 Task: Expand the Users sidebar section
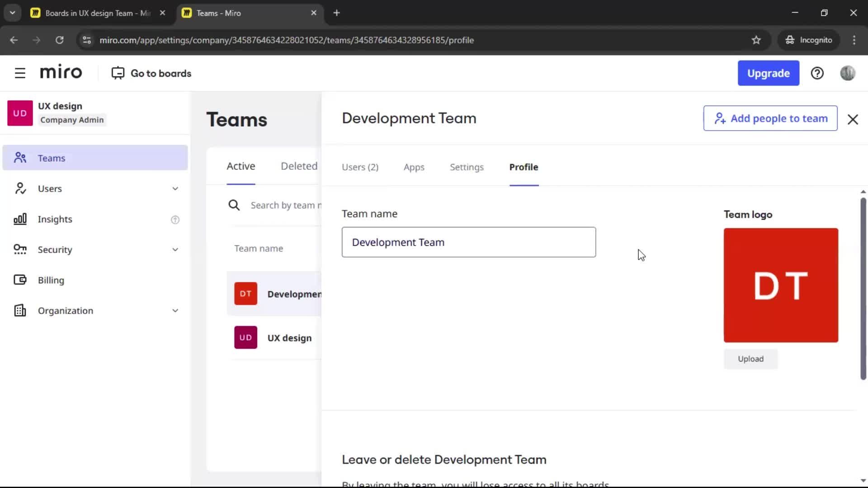175,189
